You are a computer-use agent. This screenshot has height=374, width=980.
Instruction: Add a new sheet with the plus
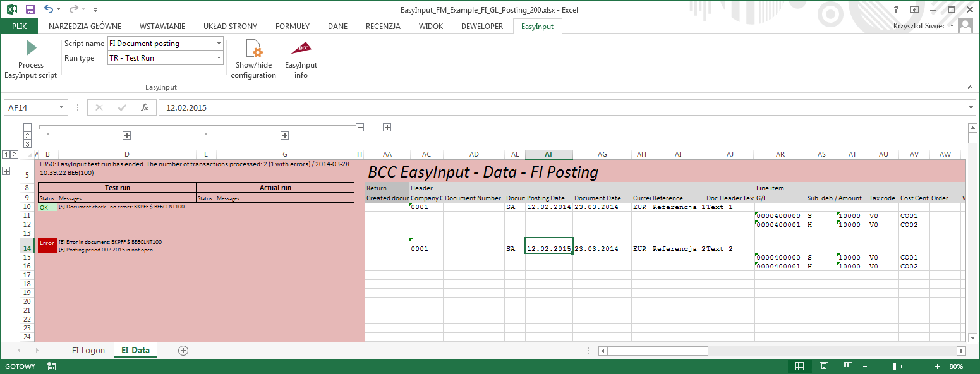(x=183, y=350)
